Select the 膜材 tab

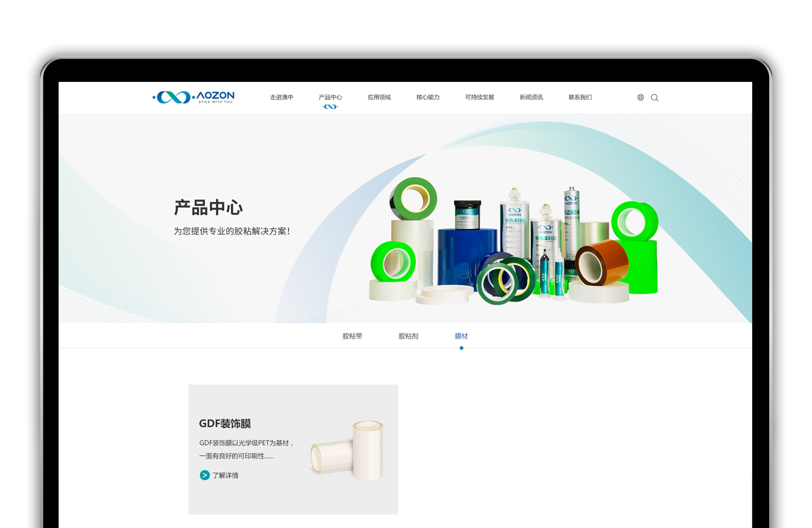pos(461,336)
